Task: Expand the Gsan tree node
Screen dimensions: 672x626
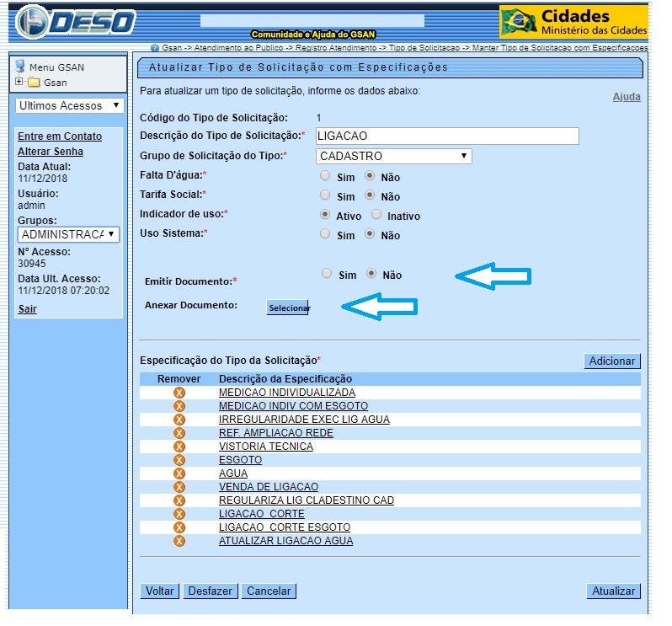Action: (19, 82)
